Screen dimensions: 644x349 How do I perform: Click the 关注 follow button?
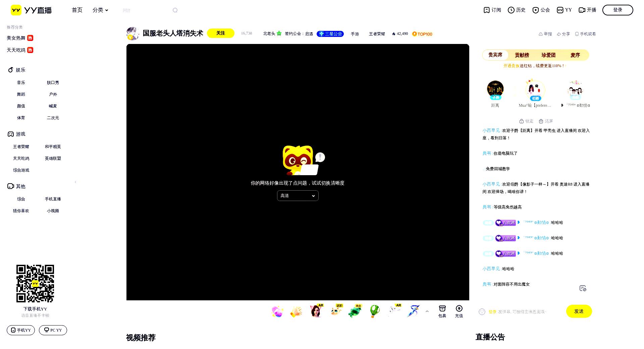(221, 33)
